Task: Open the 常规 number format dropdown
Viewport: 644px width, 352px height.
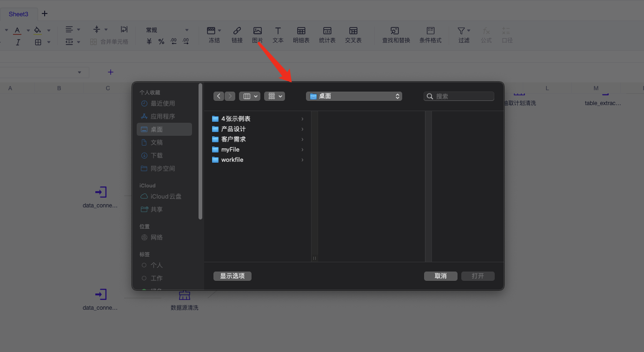Action: (x=167, y=30)
